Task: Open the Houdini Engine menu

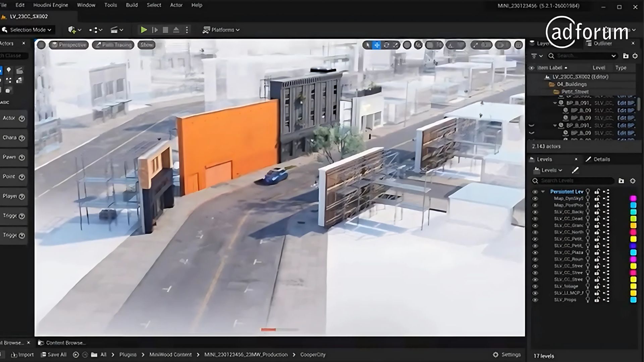Action: [x=51, y=5]
